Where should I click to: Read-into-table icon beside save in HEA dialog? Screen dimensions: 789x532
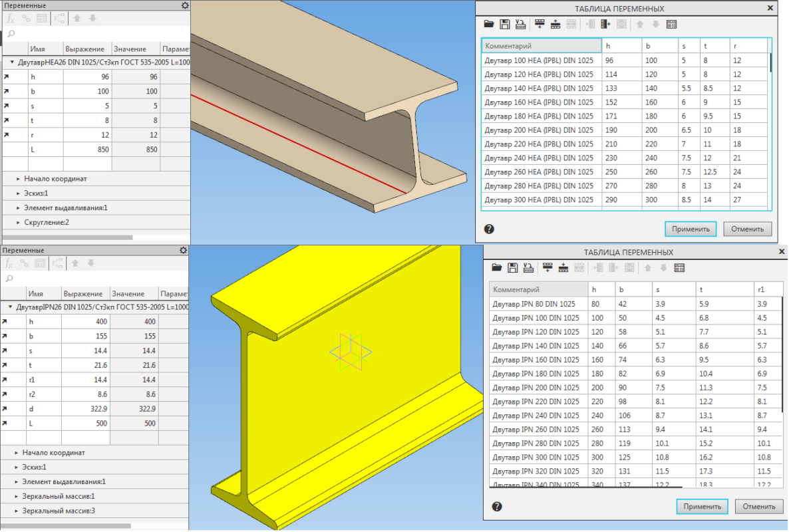(521, 24)
